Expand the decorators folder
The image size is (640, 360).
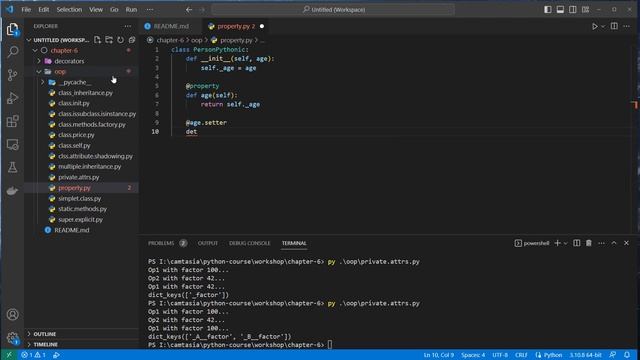click(39, 61)
